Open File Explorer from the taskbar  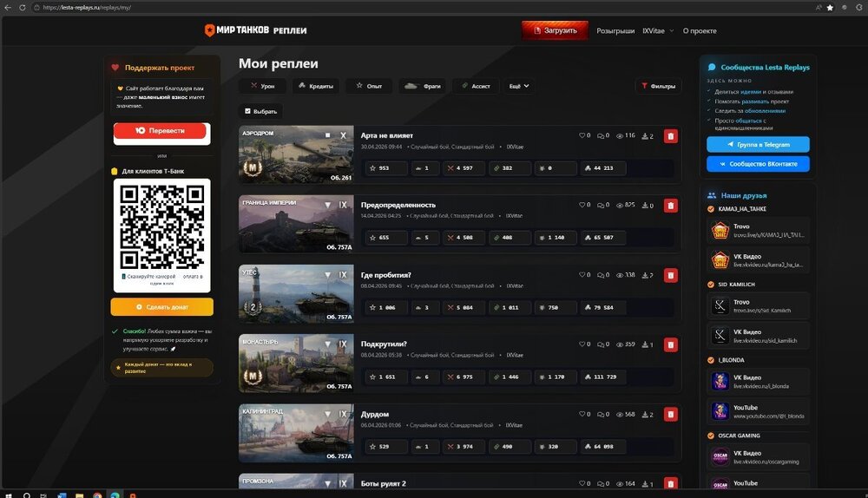point(80,495)
